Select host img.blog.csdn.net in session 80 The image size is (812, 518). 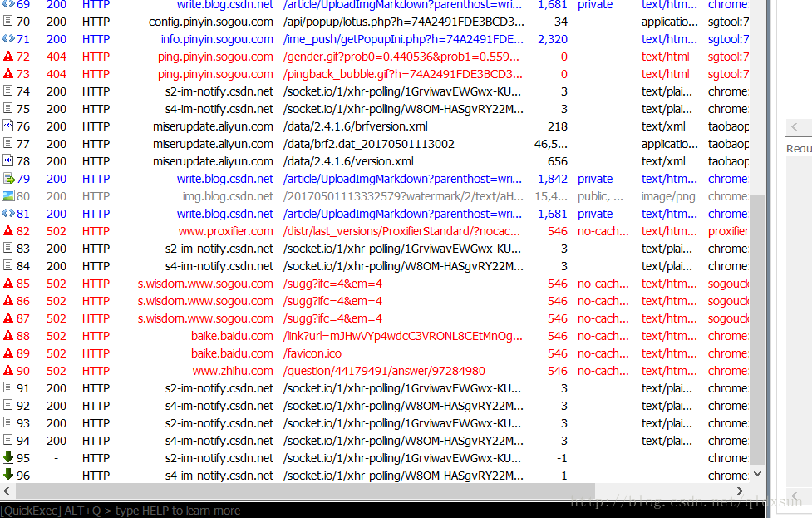coord(228,196)
